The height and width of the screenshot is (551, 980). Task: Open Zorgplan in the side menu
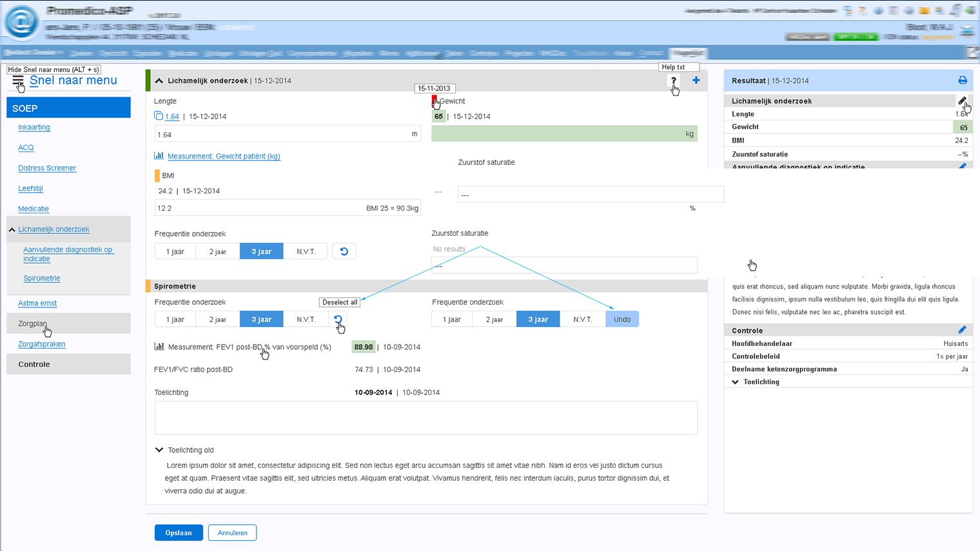32,324
